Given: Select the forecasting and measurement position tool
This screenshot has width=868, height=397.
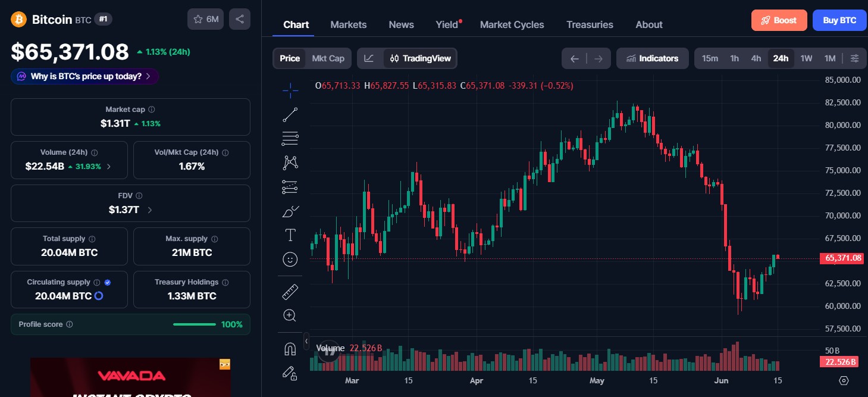Looking at the screenshot, I should coord(290,187).
